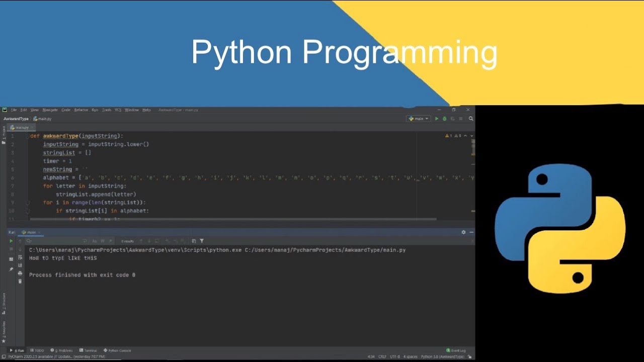Change file encoding UTF-8
Image resolution: width=644 pixels, height=362 pixels.
395,356
